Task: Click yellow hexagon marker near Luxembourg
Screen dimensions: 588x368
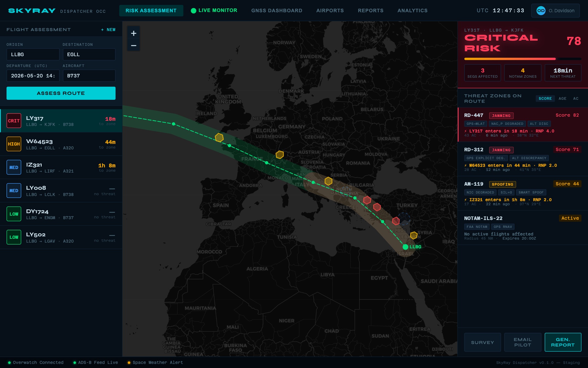Action: click(x=280, y=155)
